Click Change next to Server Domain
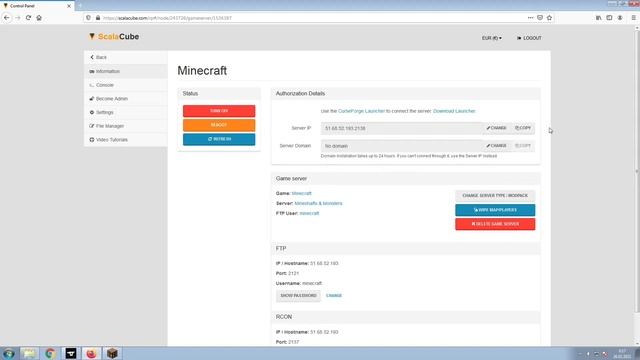This screenshot has height=360, width=640. (496, 146)
